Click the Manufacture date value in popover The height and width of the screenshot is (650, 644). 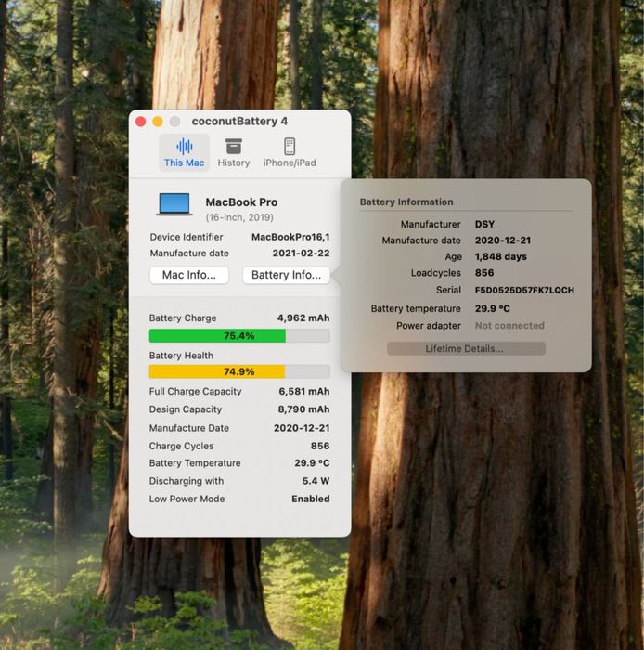coord(503,240)
